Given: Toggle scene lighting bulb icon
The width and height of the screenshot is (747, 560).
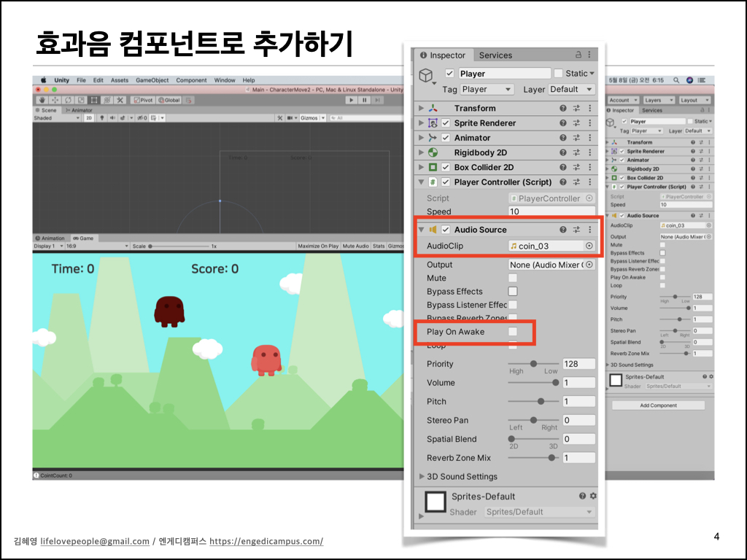Looking at the screenshot, I should tap(101, 117).
